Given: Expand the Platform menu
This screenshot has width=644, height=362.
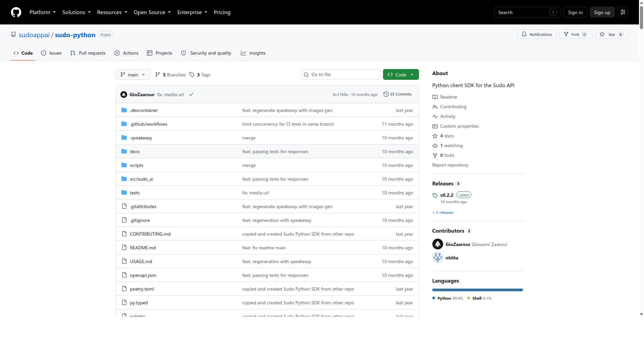Looking at the screenshot, I should [43, 12].
